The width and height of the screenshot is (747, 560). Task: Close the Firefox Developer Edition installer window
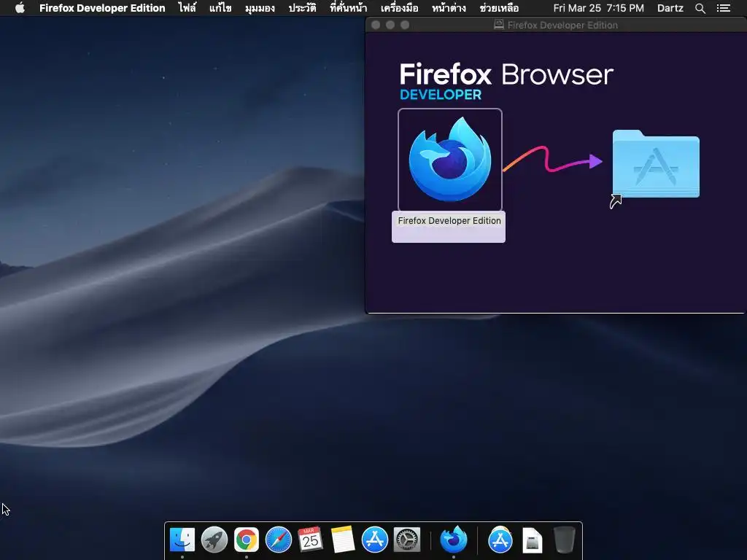point(376,25)
